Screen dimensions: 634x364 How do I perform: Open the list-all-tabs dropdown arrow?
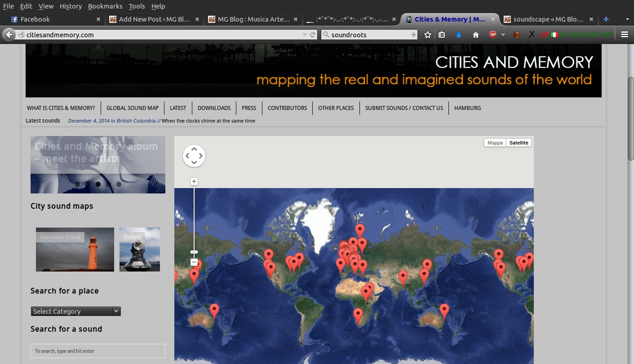coord(627,19)
